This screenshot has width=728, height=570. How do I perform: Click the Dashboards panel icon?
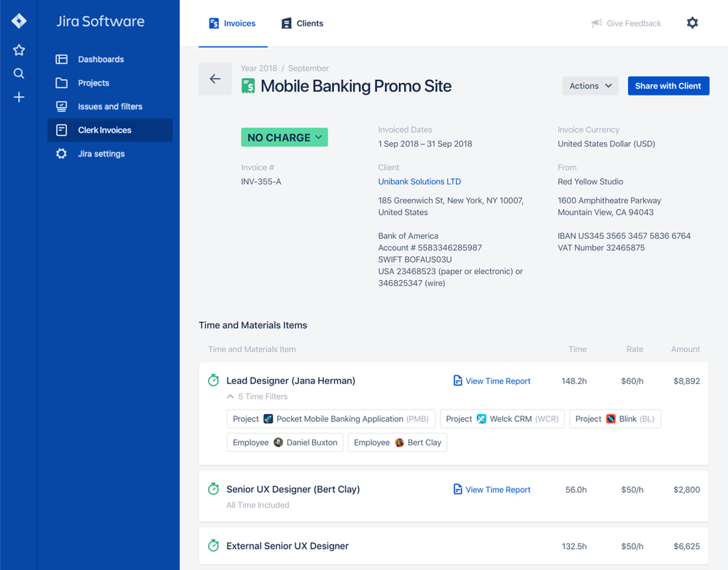[x=61, y=59]
